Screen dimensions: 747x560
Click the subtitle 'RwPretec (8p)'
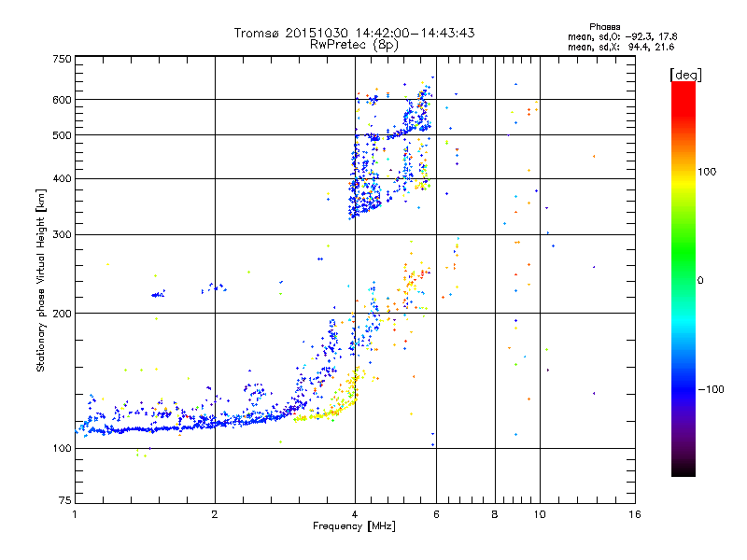(x=354, y=45)
